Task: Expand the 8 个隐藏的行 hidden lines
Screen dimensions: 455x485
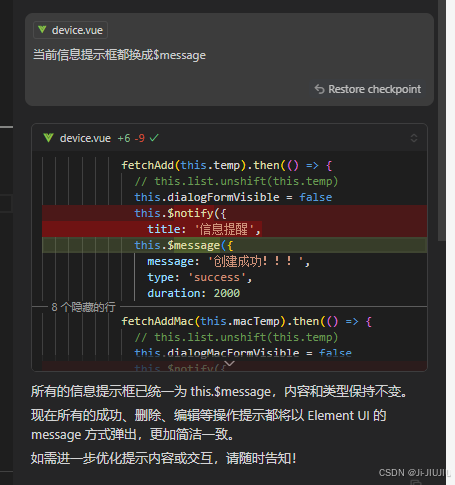Action: click(83, 307)
